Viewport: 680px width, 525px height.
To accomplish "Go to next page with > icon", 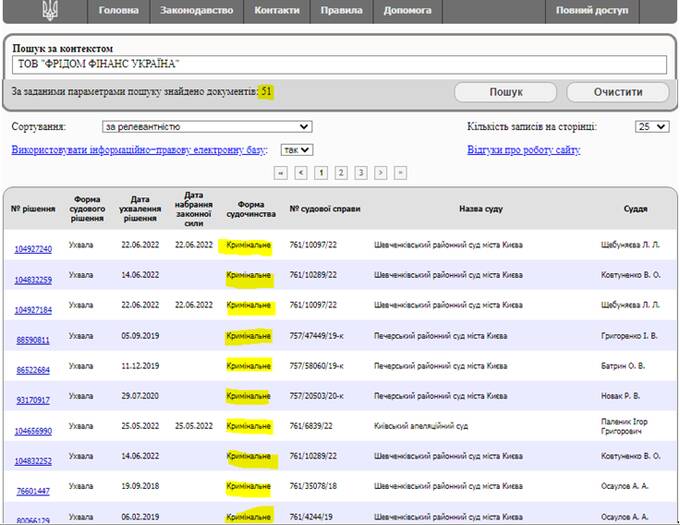I will pos(380,173).
